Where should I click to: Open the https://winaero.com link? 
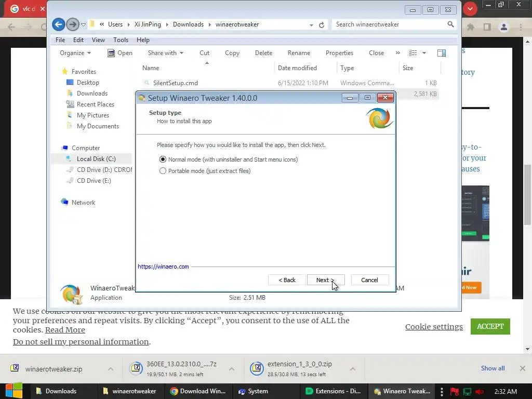tap(163, 267)
